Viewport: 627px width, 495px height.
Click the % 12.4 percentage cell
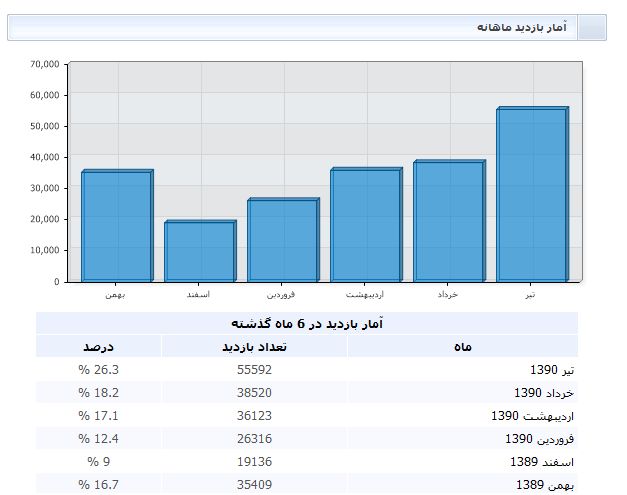[98, 439]
